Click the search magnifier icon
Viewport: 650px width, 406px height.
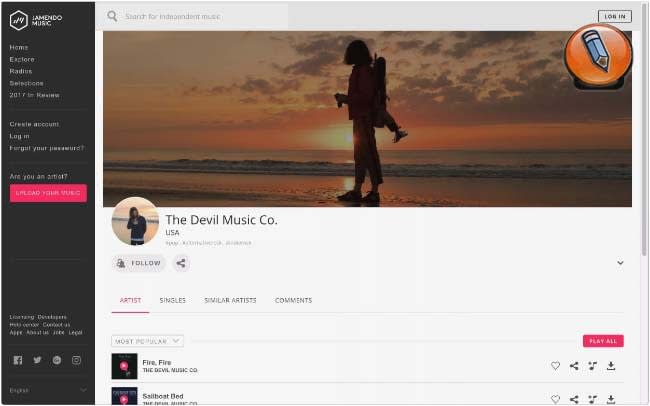point(112,16)
